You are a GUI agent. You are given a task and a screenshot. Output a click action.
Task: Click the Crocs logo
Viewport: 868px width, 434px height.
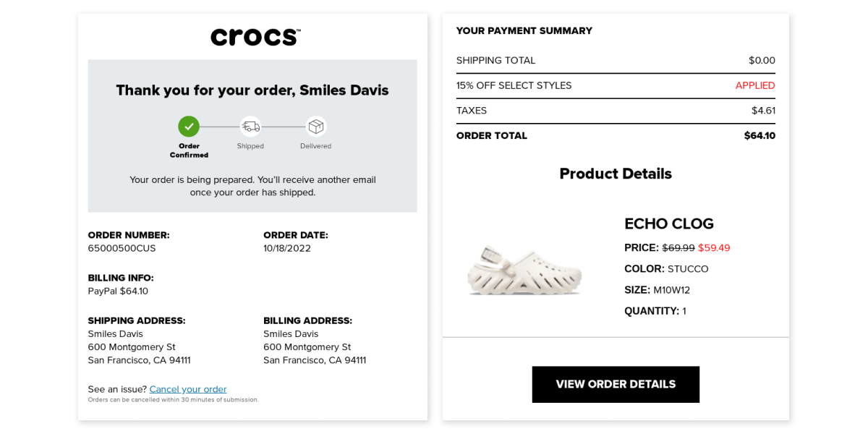pos(255,37)
